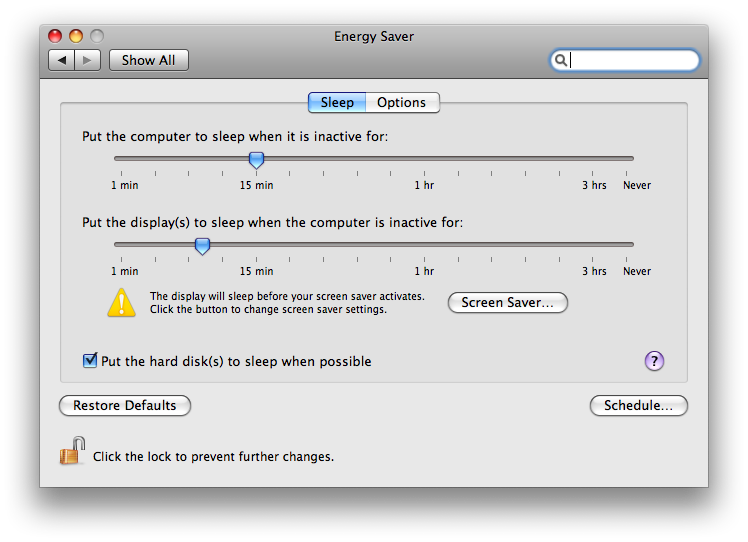This screenshot has width=748, height=542.
Task: Switch to the Options tab
Action: tap(402, 103)
